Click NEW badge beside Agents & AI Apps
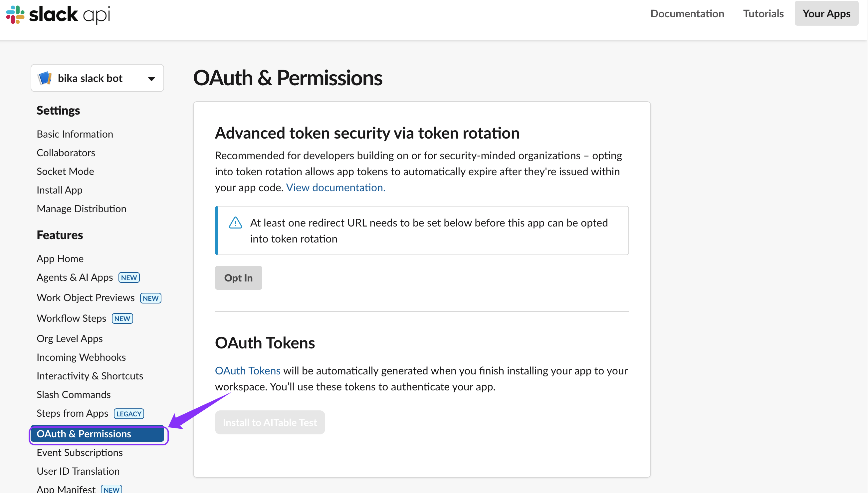The width and height of the screenshot is (868, 493). (x=129, y=278)
